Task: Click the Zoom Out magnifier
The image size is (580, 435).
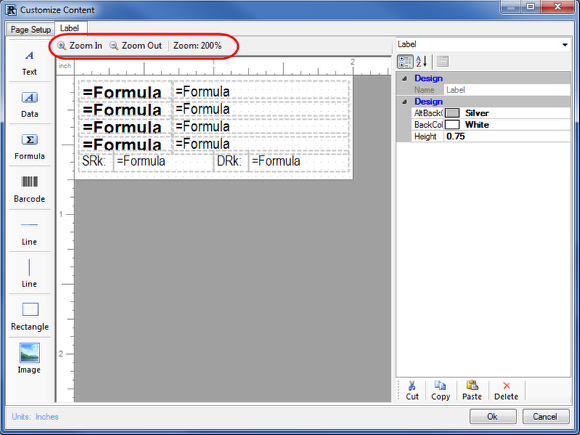Action: (114, 46)
